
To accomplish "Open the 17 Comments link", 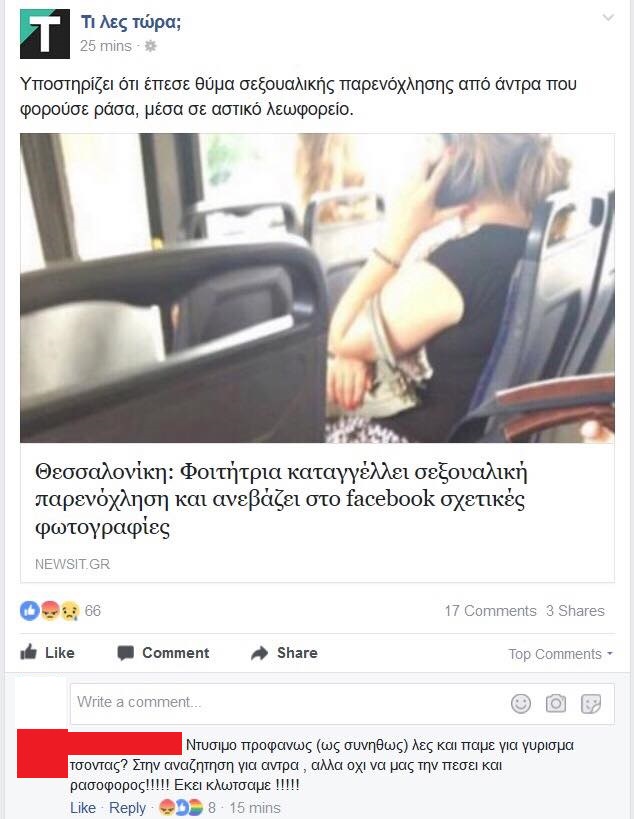I will click(x=490, y=611).
